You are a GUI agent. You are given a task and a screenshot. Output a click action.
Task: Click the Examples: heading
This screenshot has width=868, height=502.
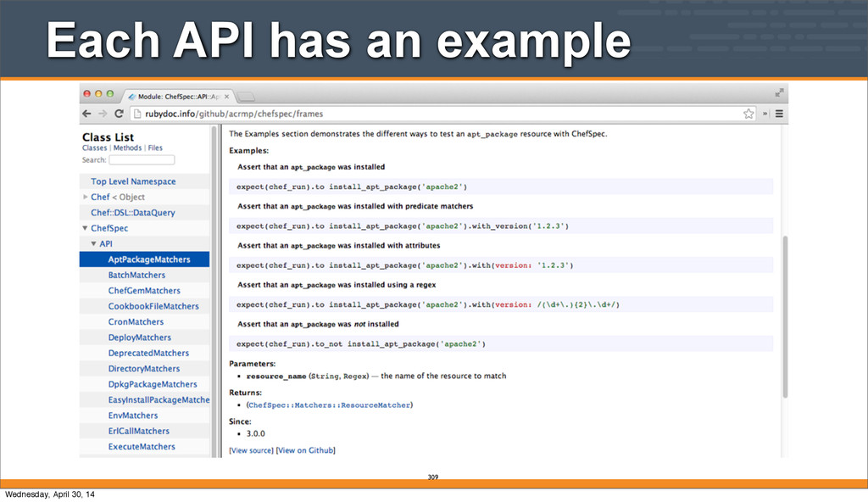click(248, 151)
